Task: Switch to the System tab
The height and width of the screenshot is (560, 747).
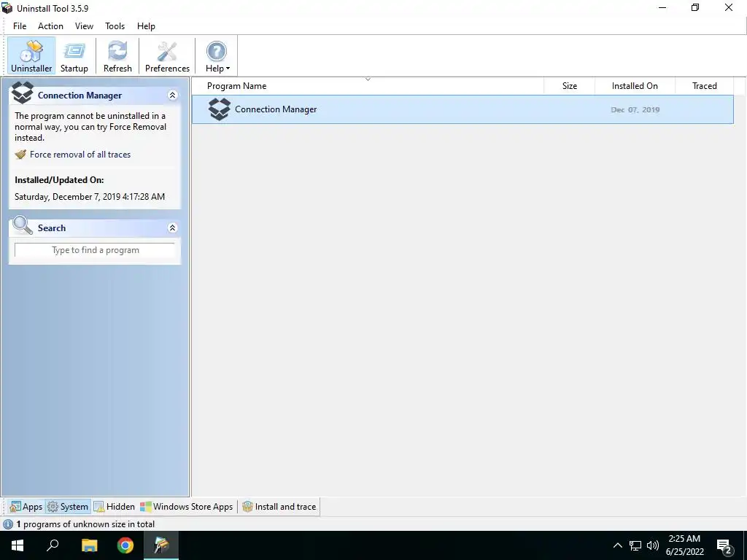Action: 68,507
